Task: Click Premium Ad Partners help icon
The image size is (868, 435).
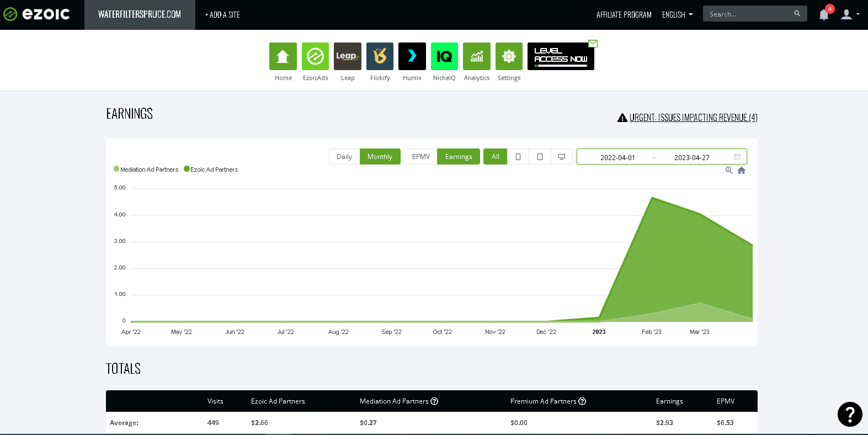Action: pyautogui.click(x=582, y=401)
